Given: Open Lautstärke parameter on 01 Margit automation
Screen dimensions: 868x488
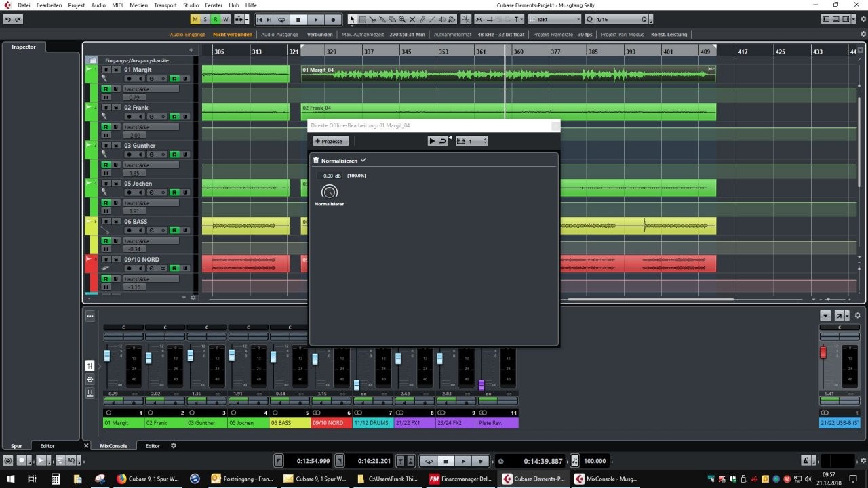Looking at the screenshot, I should click(x=151, y=89).
